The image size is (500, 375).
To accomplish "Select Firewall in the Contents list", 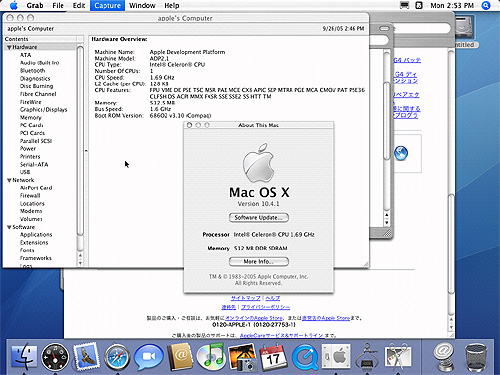I will coord(30,196).
